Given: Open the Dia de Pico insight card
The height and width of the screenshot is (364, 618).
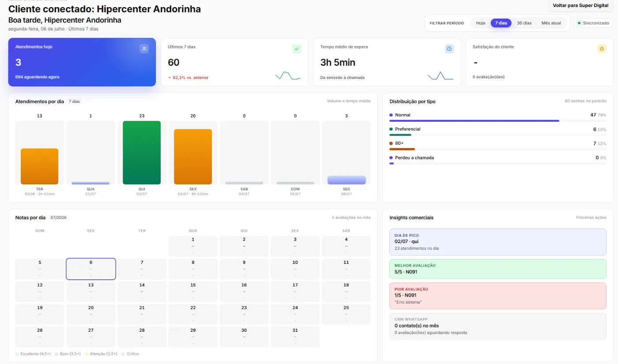Looking at the screenshot, I should point(498,242).
